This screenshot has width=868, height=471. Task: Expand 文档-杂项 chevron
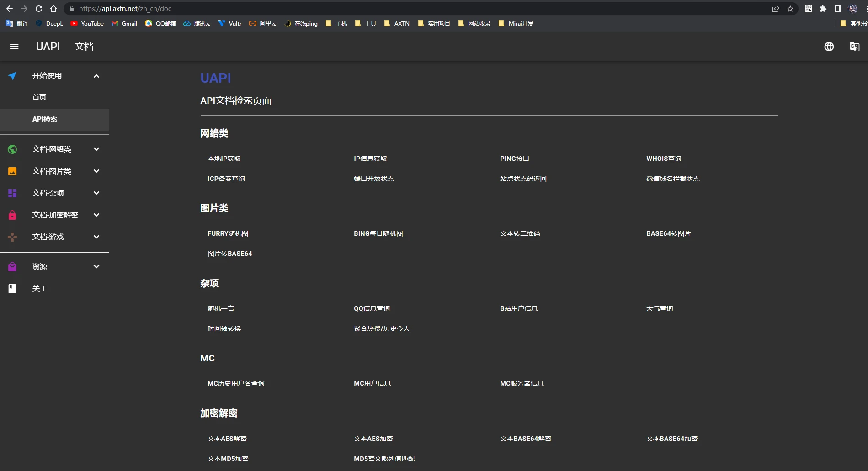96,193
